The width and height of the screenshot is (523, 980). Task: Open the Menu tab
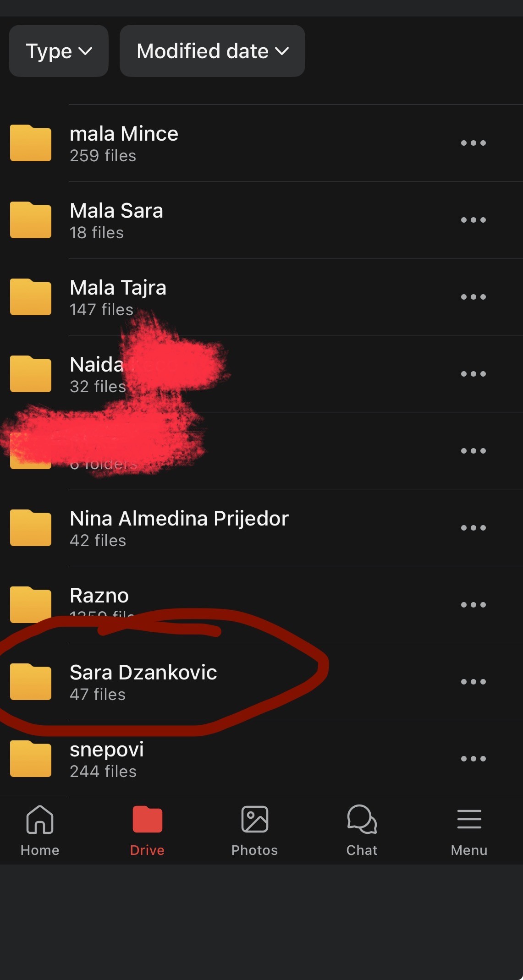(x=469, y=831)
